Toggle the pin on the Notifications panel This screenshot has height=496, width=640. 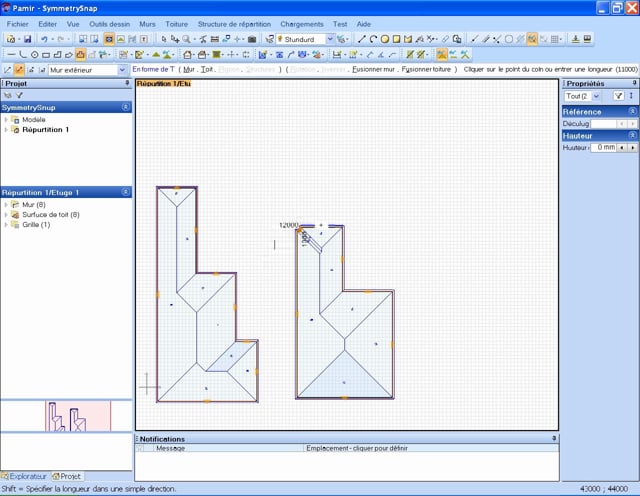coord(554,438)
